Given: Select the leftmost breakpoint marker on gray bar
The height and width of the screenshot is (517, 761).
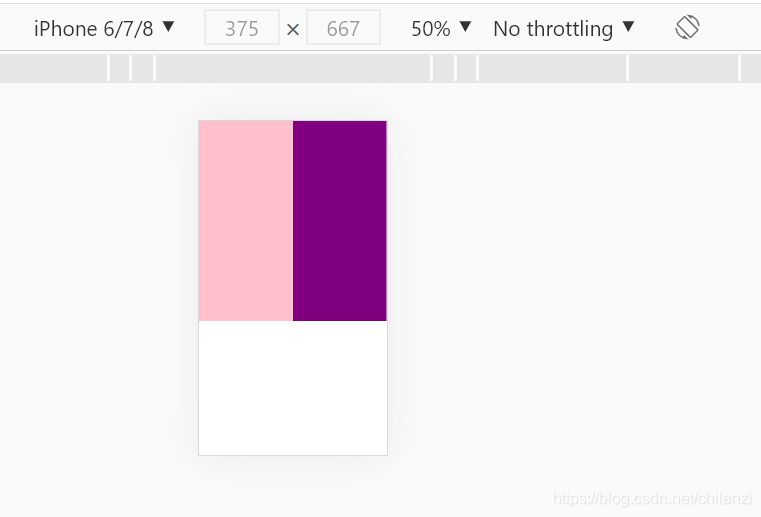Looking at the screenshot, I should 109,68.
